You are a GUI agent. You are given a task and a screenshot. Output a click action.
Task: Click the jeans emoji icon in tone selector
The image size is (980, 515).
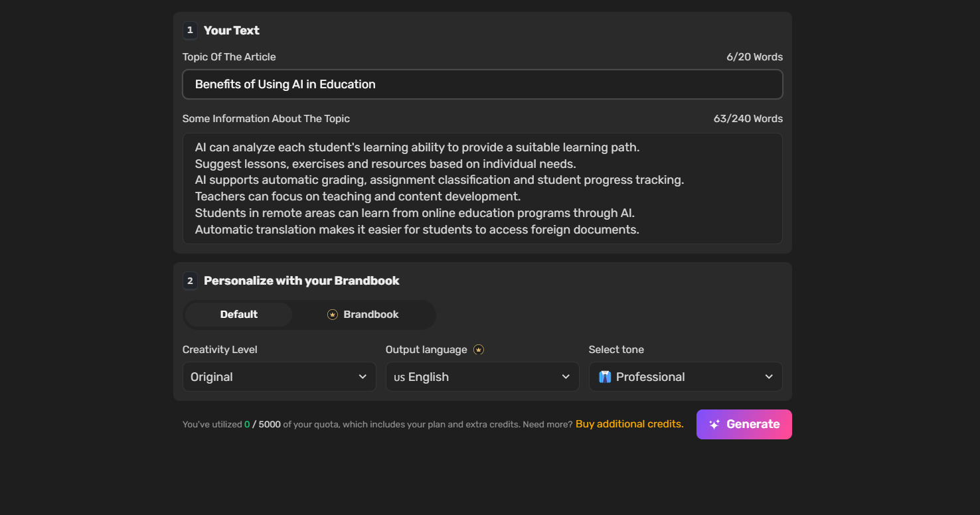pos(604,377)
